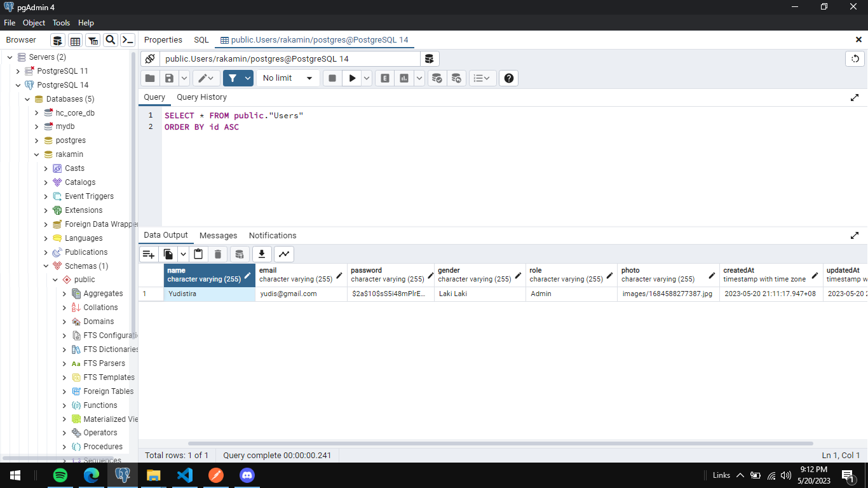
Task: Open a query file from disk
Action: [149, 78]
